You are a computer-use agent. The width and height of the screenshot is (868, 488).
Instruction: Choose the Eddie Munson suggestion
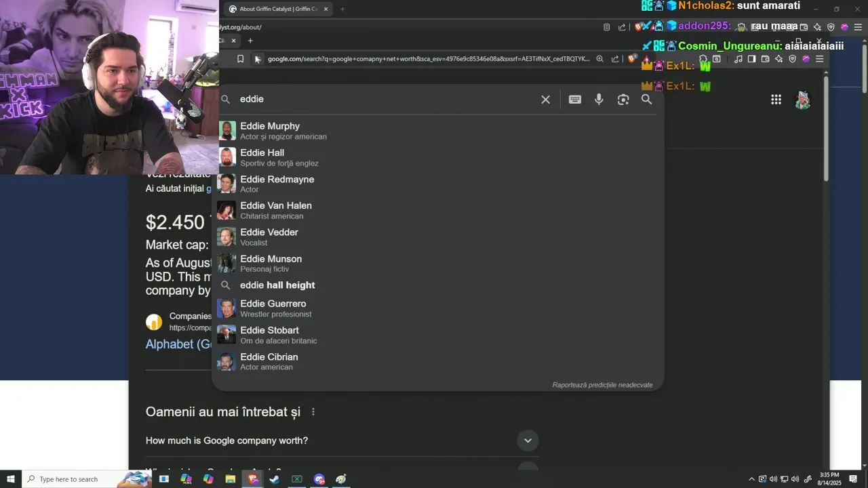pyautogui.click(x=437, y=263)
